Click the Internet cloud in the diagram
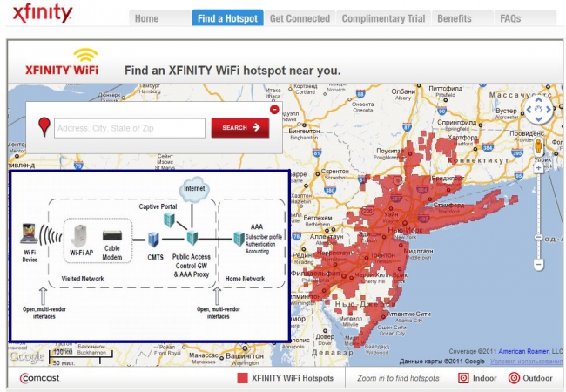Viewport: 566px width, 392px height. 194,189
